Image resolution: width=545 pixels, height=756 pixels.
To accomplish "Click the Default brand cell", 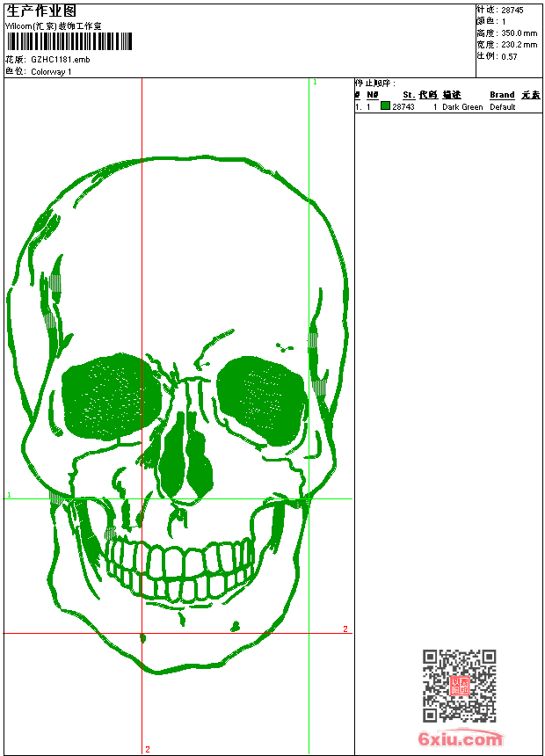I will click(x=503, y=107).
